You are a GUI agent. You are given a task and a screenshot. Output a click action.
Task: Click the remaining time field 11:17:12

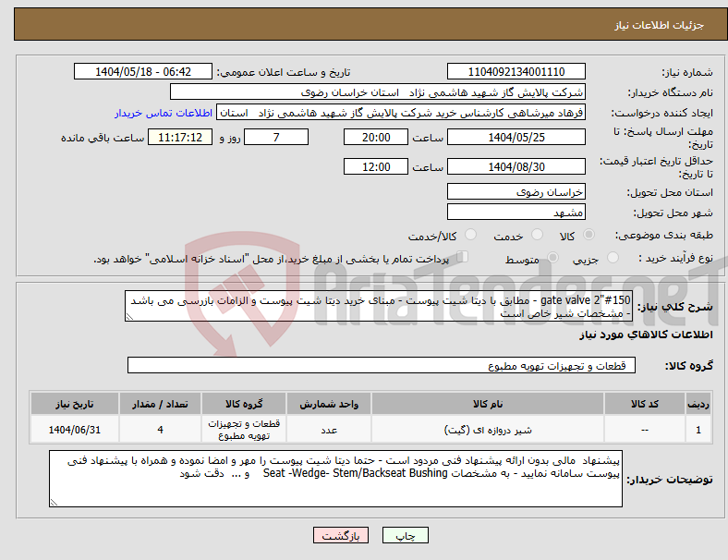pos(179,137)
